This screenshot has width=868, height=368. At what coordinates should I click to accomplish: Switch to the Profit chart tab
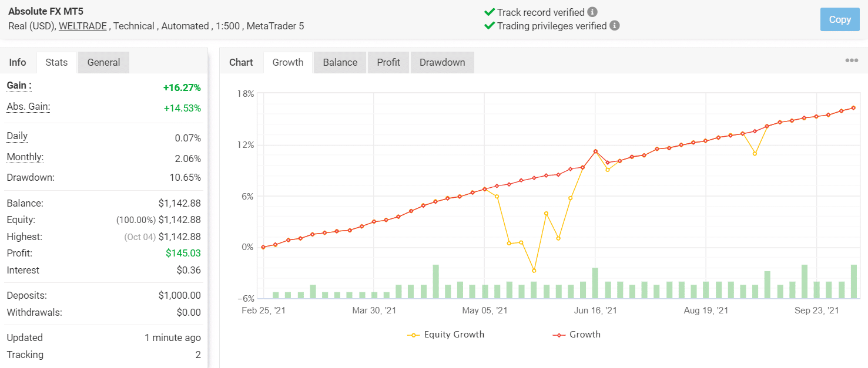click(388, 62)
